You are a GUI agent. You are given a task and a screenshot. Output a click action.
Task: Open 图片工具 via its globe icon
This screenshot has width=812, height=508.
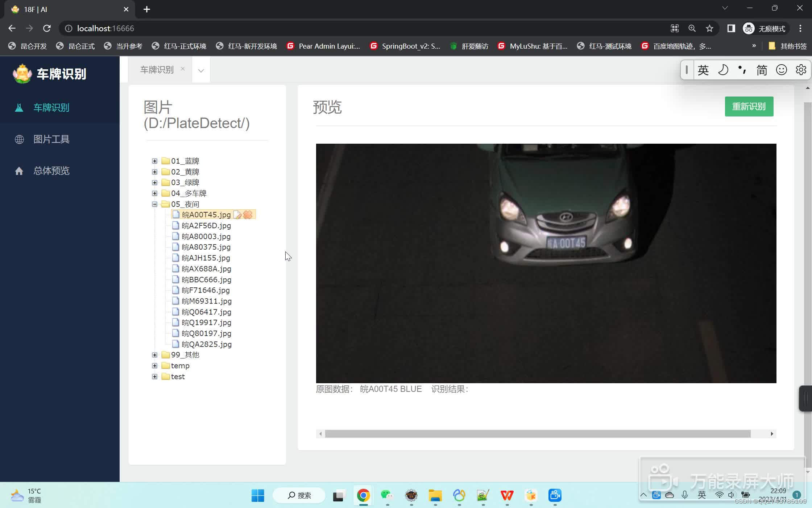19,139
